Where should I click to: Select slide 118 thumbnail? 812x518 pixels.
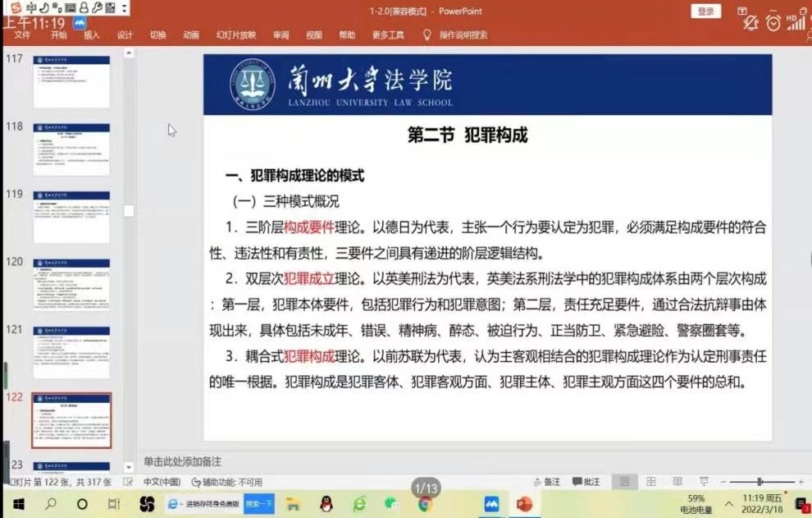pos(71,149)
